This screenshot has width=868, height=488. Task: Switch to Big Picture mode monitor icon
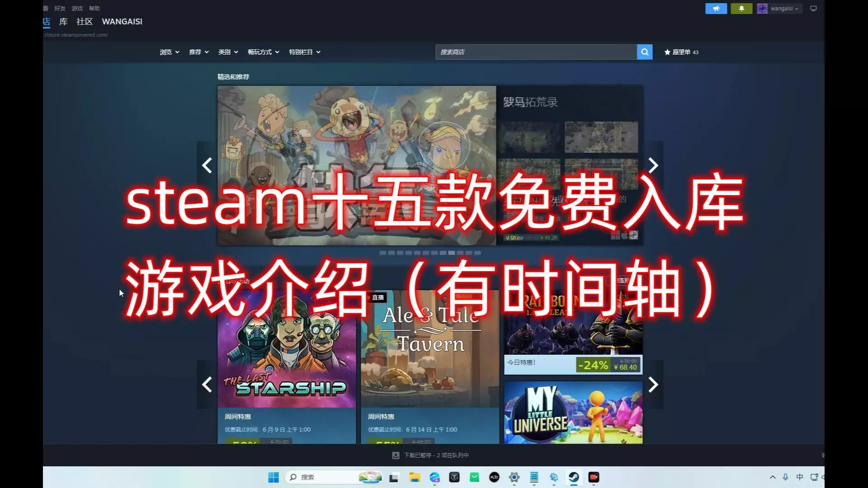pyautogui.click(x=813, y=9)
